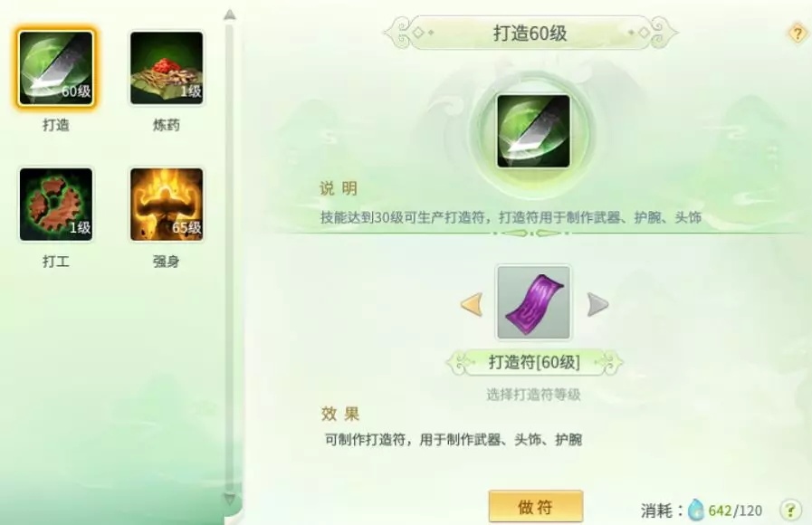Click the 打造 label under the first skill
812x525 pixels.
point(56,125)
